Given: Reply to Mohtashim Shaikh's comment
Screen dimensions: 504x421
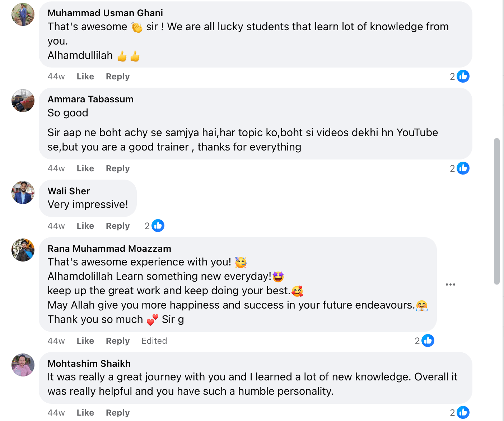Looking at the screenshot, I should click(117, 413).
